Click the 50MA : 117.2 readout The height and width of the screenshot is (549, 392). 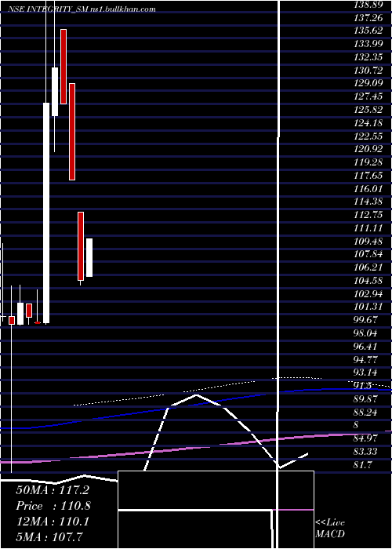pyautogui.click(x=53, y=490)
